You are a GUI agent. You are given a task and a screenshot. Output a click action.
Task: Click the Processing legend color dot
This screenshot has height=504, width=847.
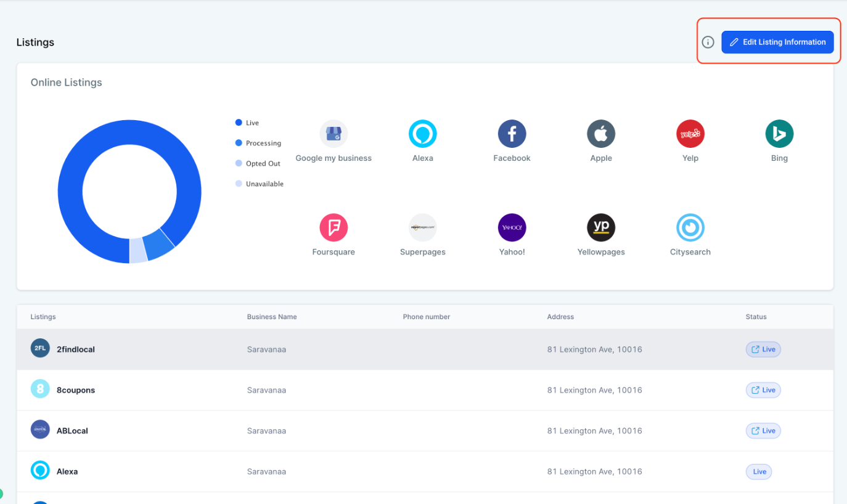pos(239,143)
